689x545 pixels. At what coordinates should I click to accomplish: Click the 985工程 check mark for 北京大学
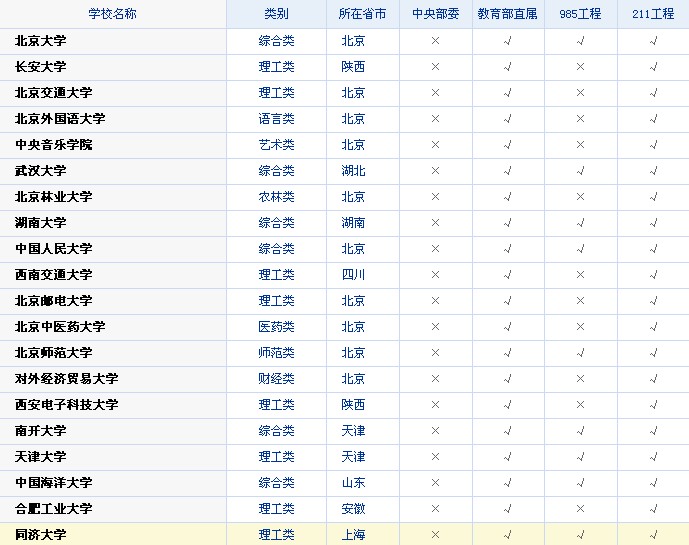[x=580, y=41]
